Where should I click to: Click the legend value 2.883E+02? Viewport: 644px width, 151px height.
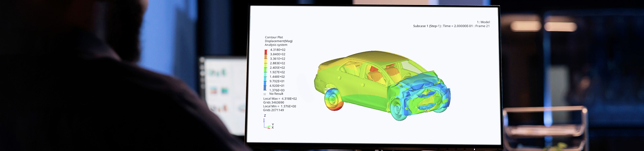point(277,63)
